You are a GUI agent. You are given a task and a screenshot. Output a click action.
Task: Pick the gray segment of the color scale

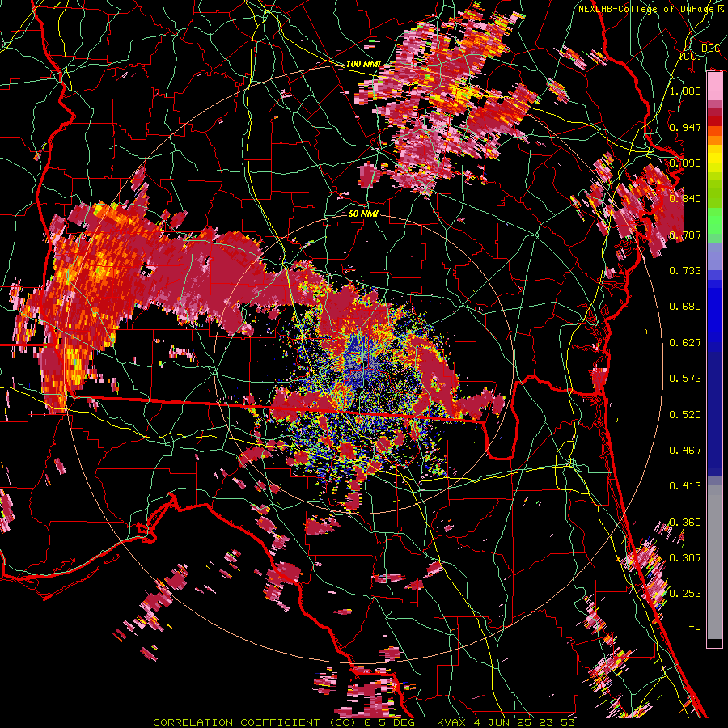714,564
